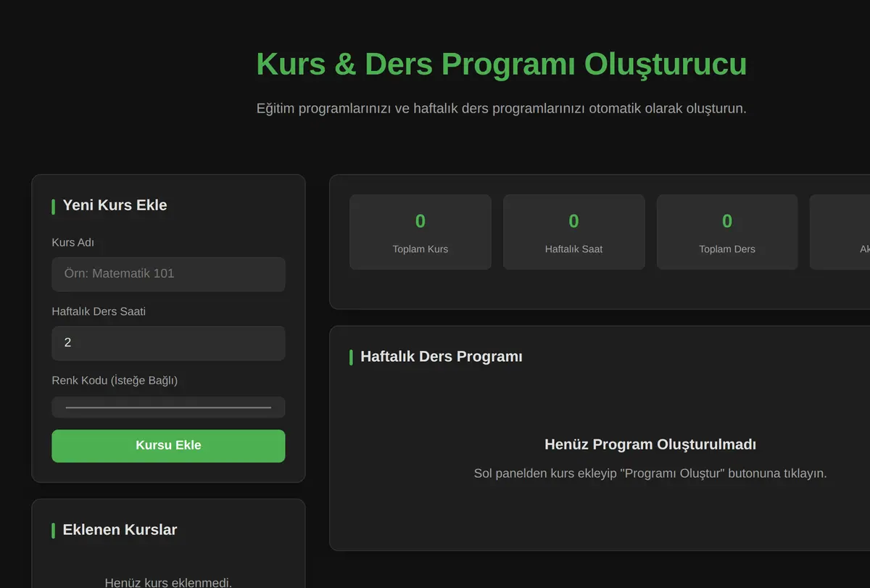870x588 pixels.
Task: Click the Henüz kurs eklenmedi text
Action: tap(168, 582)
